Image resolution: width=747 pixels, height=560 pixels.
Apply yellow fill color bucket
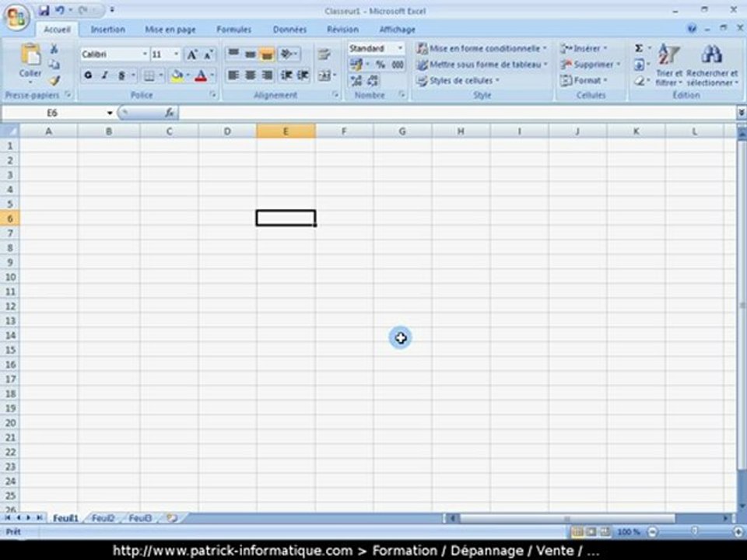[177, 75]
